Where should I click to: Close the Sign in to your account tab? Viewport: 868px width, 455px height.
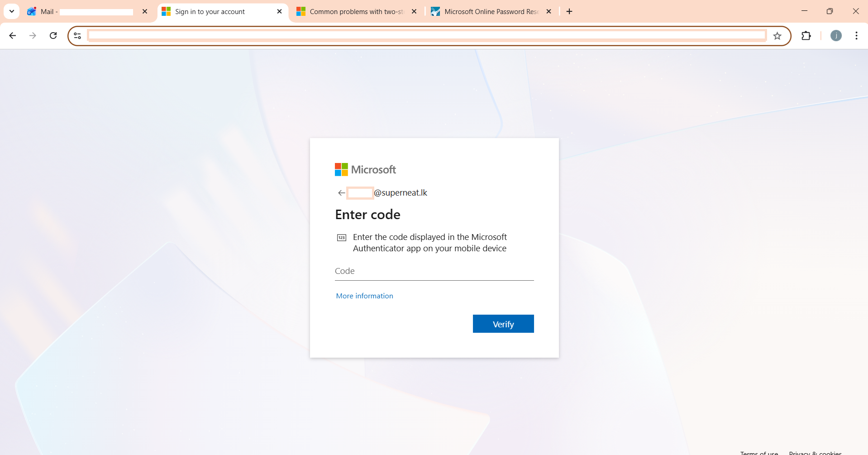pos(279,11)
